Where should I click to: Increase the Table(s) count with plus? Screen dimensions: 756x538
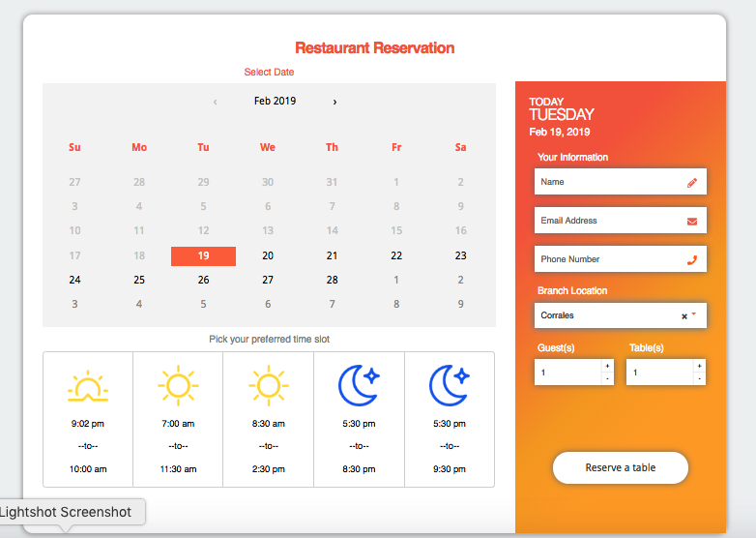click(x=698, y=366)
